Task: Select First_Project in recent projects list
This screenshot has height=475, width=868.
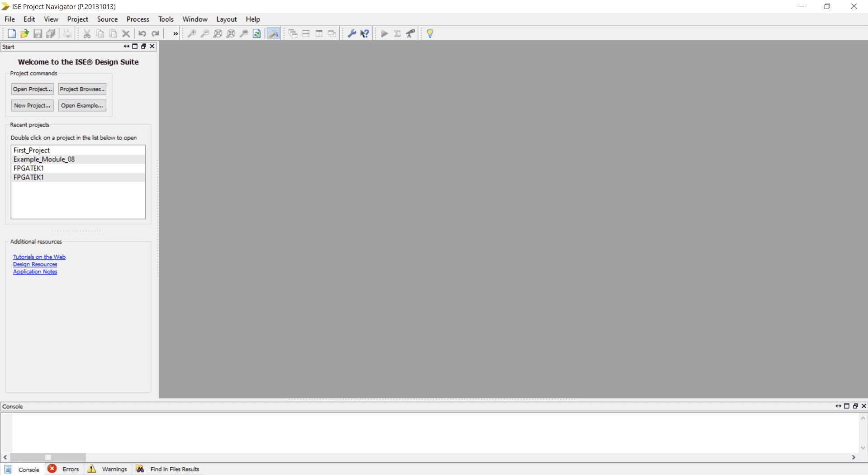Action: [x=31, y=150]
